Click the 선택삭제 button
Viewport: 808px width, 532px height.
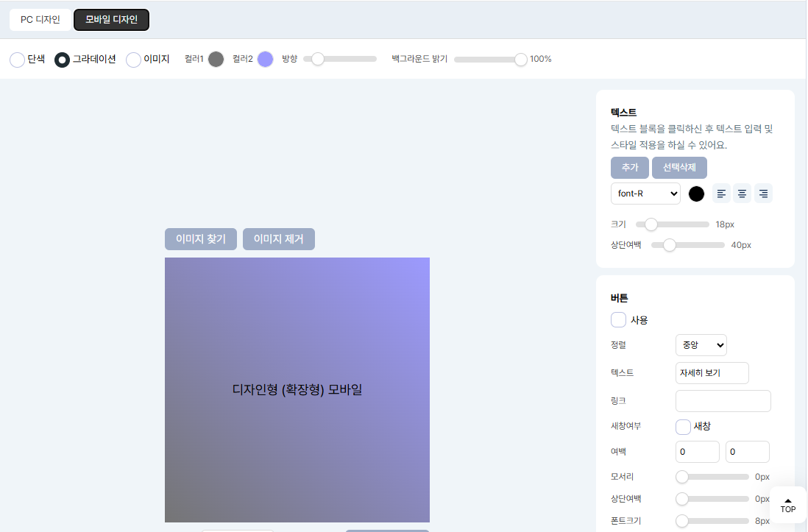click(679, 168)
